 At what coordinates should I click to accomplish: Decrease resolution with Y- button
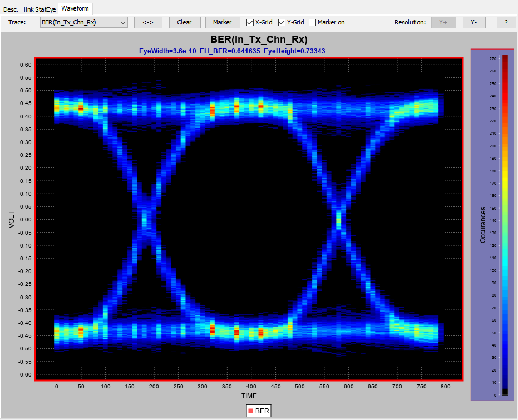(473, 22)
